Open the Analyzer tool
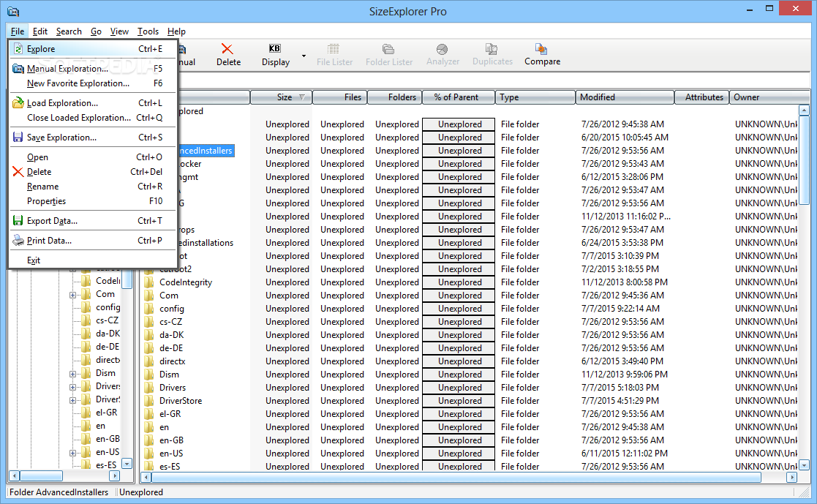Image resolution: width=817 pixels, height=504 pixels. point(443,55)
